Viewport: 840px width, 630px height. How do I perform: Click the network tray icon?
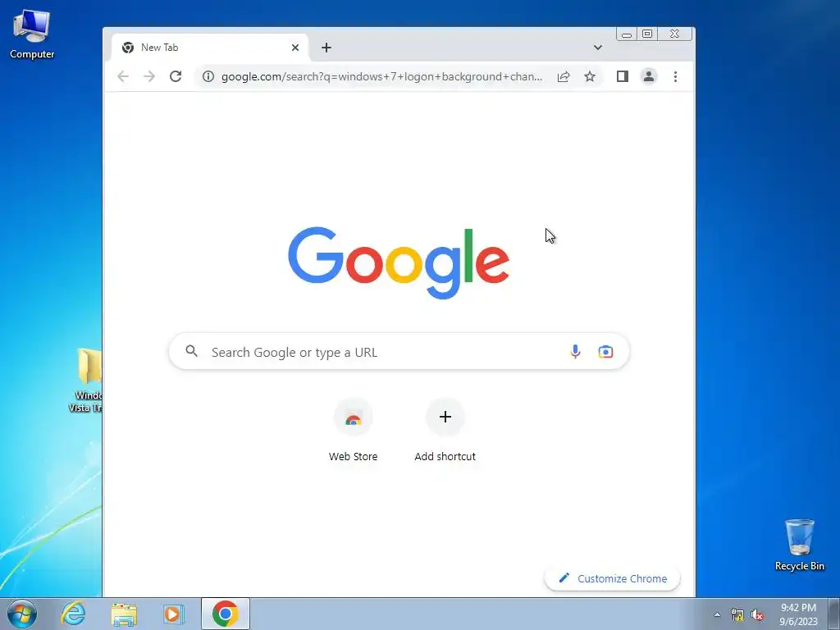737,615
